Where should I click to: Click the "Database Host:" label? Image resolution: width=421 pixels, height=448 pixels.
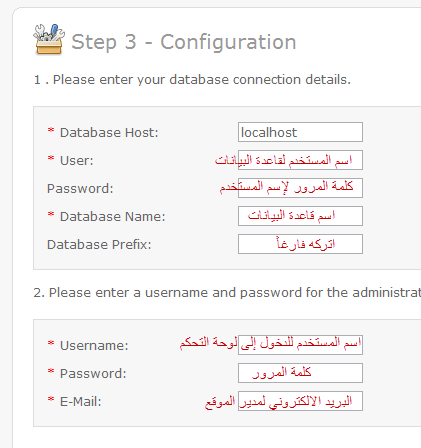tap(109, 133)
